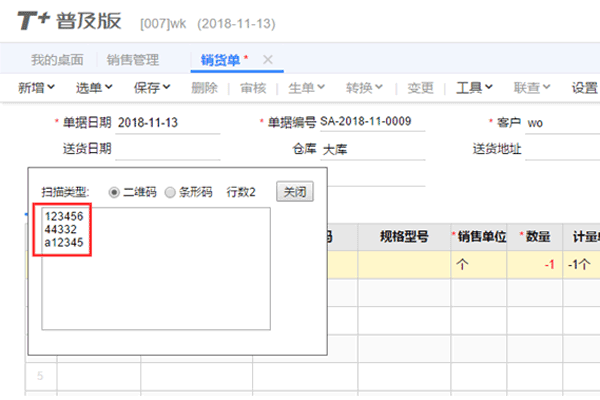Close the 销货单 tab
This screenshot has height=400, width=600.
[268, 59]
